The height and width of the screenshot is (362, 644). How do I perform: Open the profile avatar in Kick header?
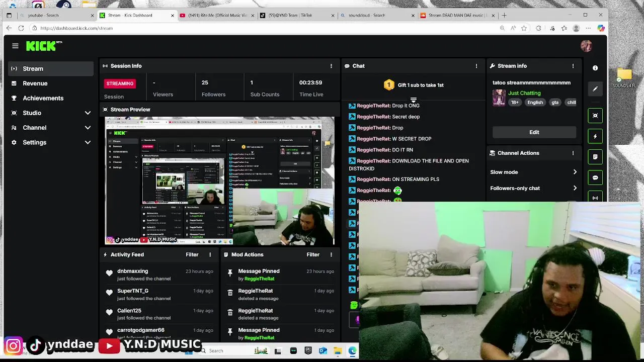click(586, 46)
